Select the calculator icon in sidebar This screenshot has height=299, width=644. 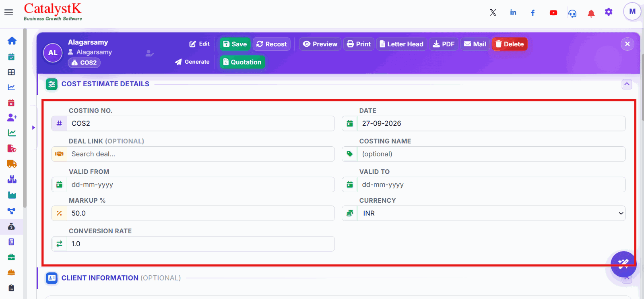11,242
